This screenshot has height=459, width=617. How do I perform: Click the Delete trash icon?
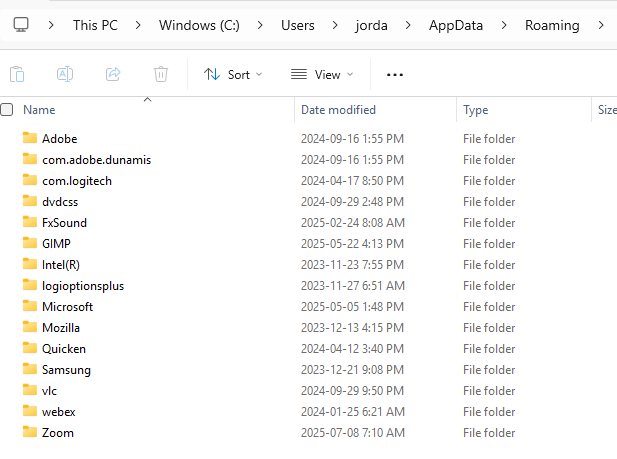(161, 74)
